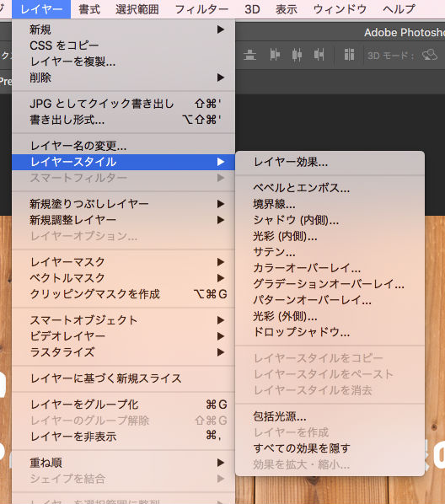Expand the 新規 submenu

[x=123, y=29]
